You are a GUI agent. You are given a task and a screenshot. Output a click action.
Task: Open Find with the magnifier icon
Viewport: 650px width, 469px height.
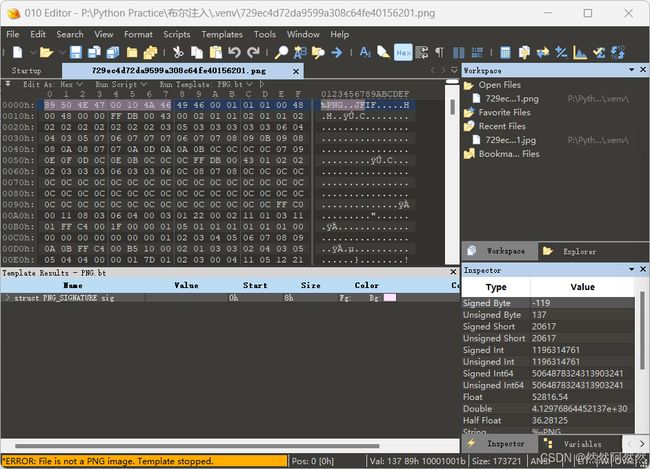(281, 52)
